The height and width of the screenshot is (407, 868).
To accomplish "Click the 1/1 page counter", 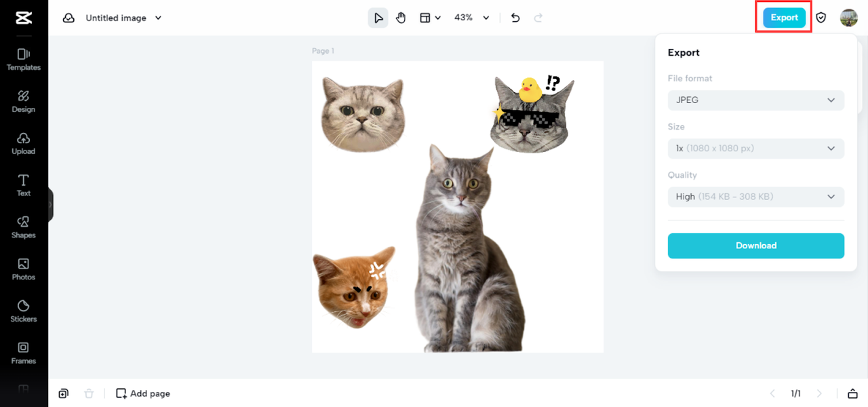I will pos(796,393).
